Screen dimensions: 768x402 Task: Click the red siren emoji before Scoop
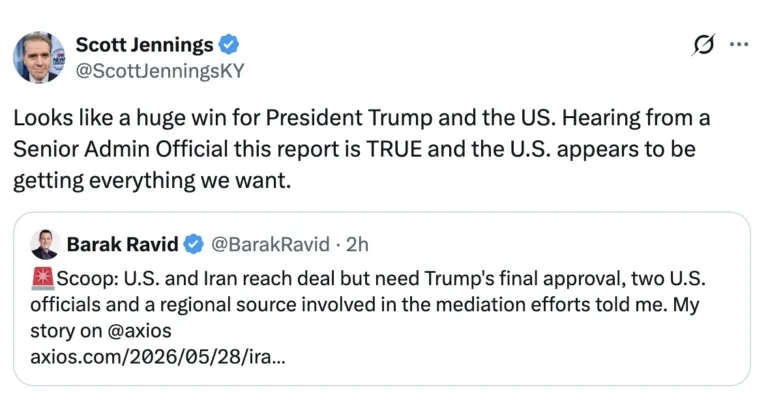tap(43, 278)
